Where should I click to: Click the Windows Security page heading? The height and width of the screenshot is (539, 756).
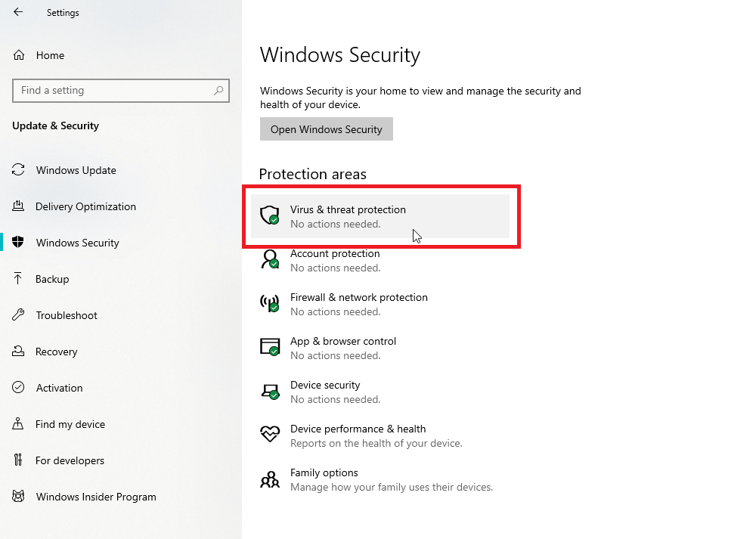pyautogui.click(x=340, y=55)
